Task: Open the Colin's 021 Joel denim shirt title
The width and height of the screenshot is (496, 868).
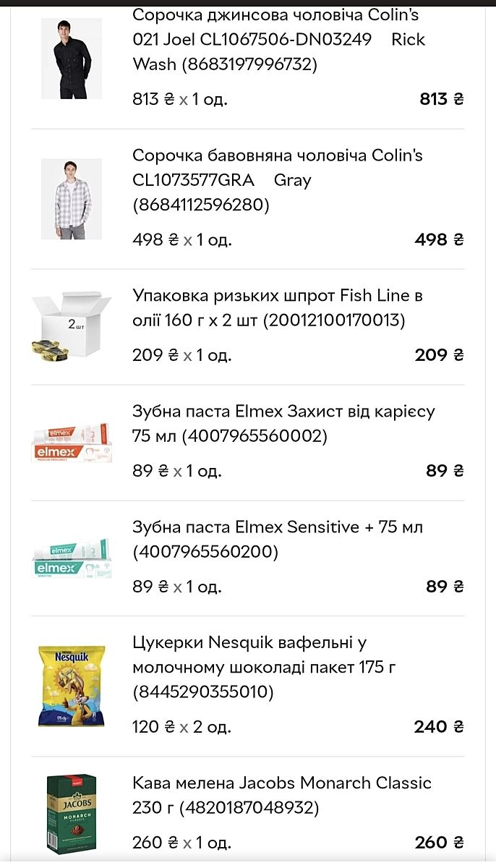Action: click(x=278, y=40)
